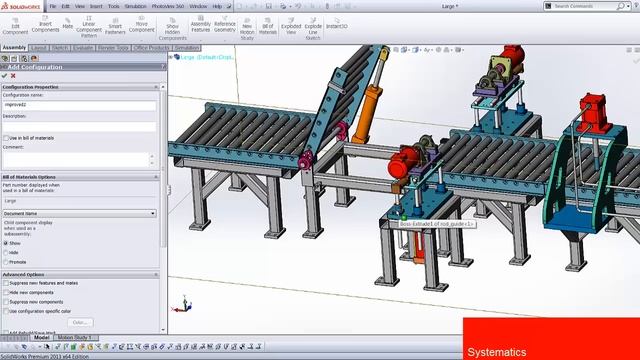
Task: Click the Help menu
Action: click(218, 6)
